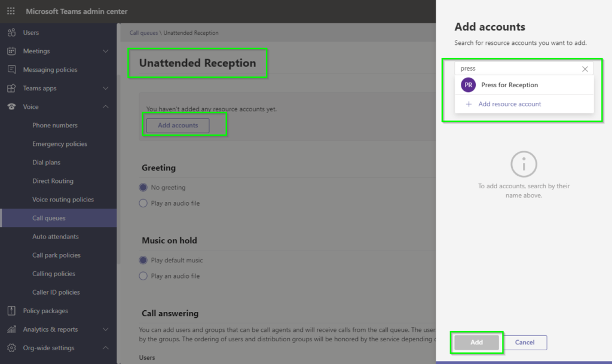Click the Analytics & reports chart icon
The width and height of the screenshot is (612, 364).
coord(11,329)
